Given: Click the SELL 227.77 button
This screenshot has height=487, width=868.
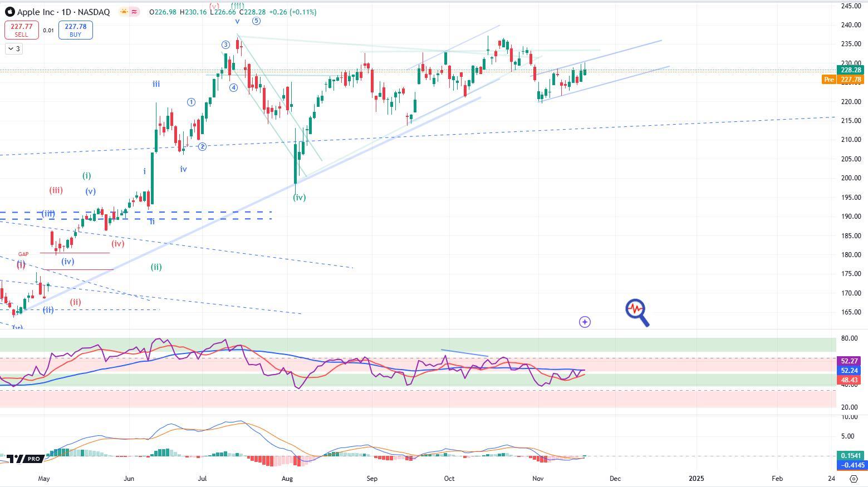Looking at the screenshot, I should point(21,30).
